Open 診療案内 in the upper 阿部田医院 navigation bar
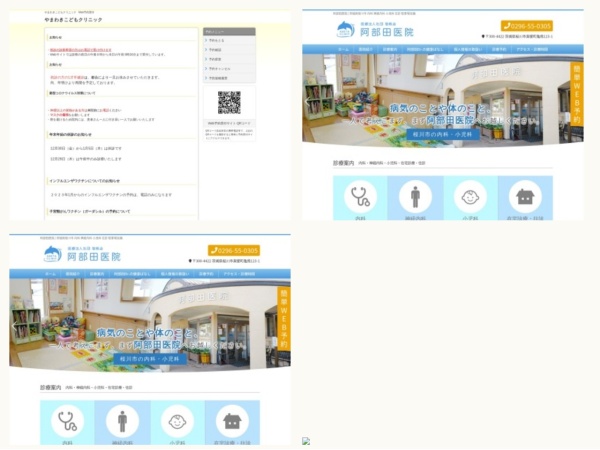 pyautogui.click(x=390, y=49)
